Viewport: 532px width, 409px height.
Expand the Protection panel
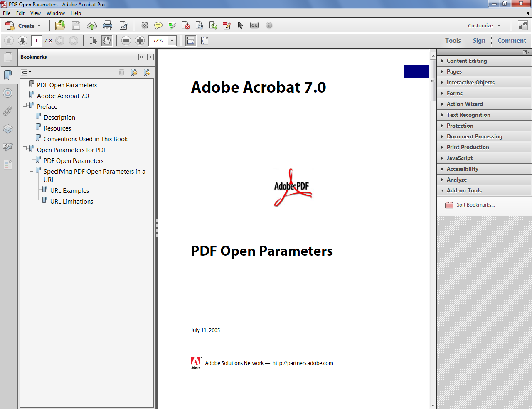[x=484, y=126]
